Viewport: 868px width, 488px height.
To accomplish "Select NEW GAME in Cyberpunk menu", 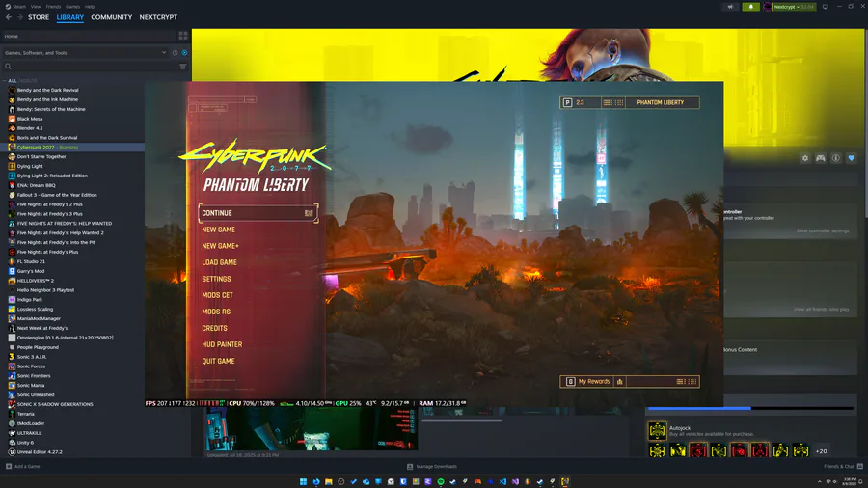I will click(x=218, y=230).
